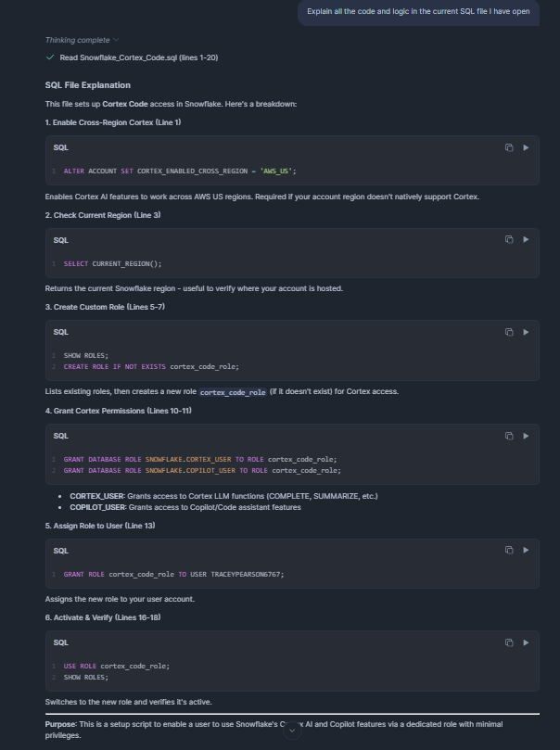Copy the ALTER ACCOUNT code snippet
Screen dimensions: 560x750
(x=507, y=146)
